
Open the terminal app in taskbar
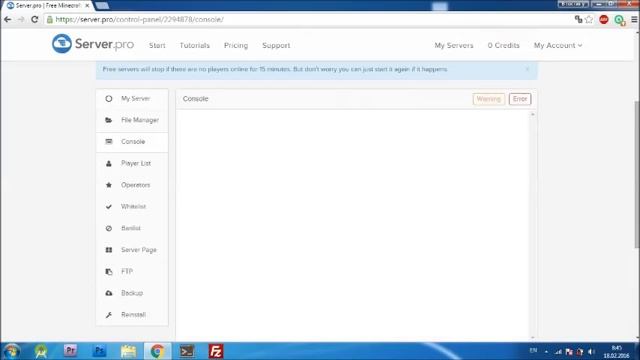(x=187, y=351)
